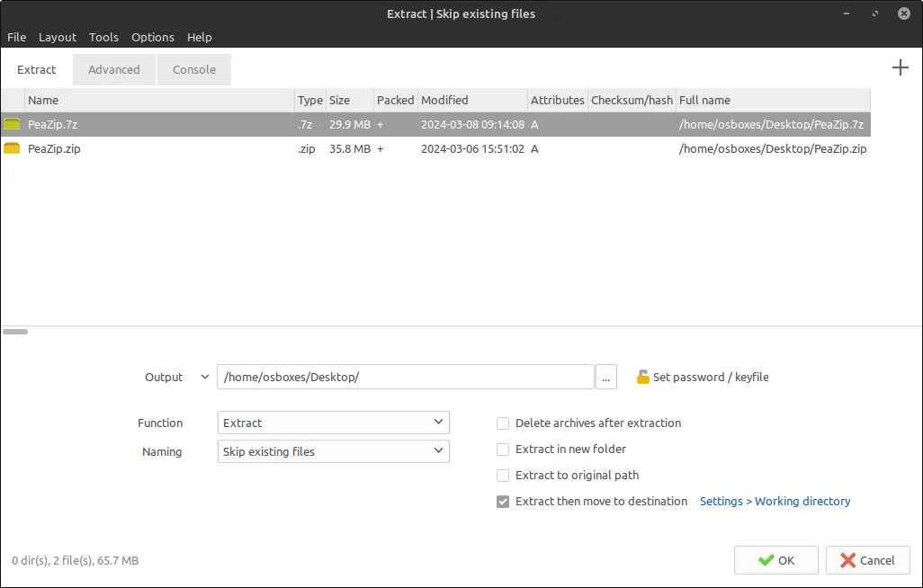Viewport: 923px width, 588px height.
Task: Click the 2024-03-08 09:14:08 modified date
Action: (472, 125)
